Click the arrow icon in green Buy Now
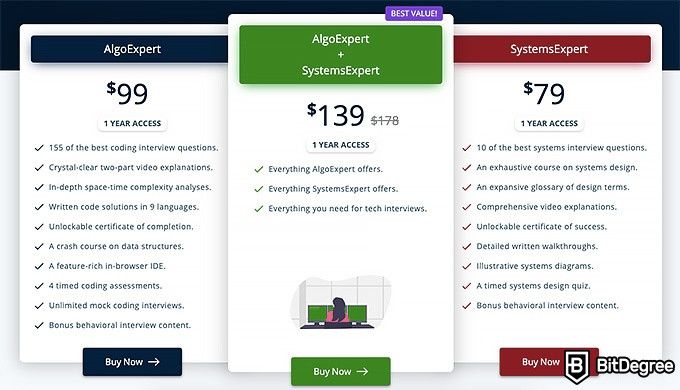Viewport: 680px width, 390px height. click(363, 372)
